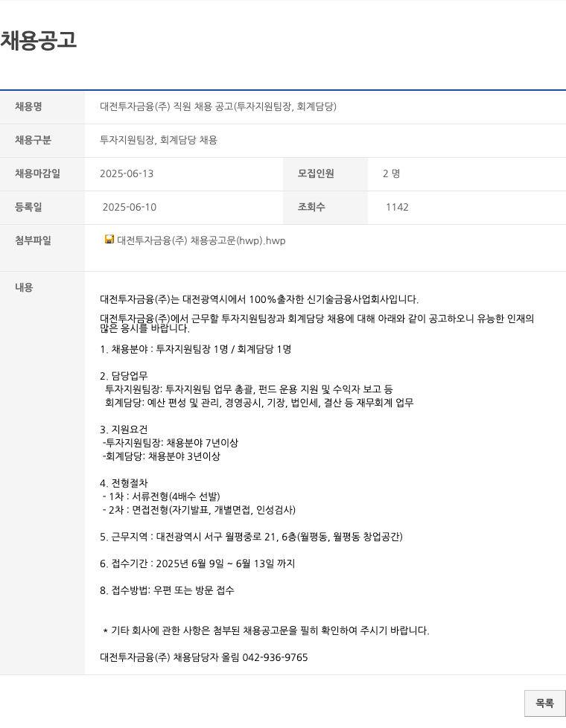
Task: Click the line 8. 접수방법: 우편 또는 방문 접수
Action: pos(167,590)
